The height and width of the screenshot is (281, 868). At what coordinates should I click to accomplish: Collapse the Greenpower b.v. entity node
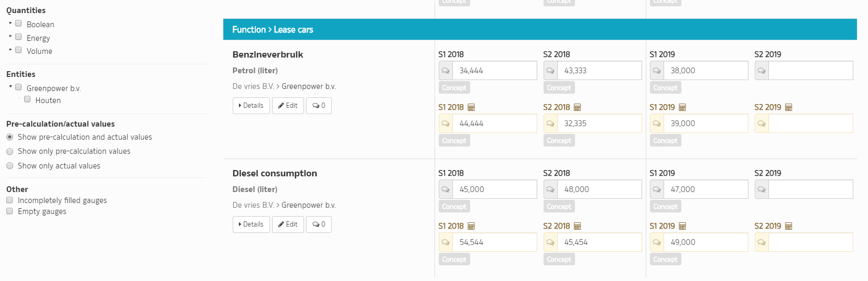10,86
